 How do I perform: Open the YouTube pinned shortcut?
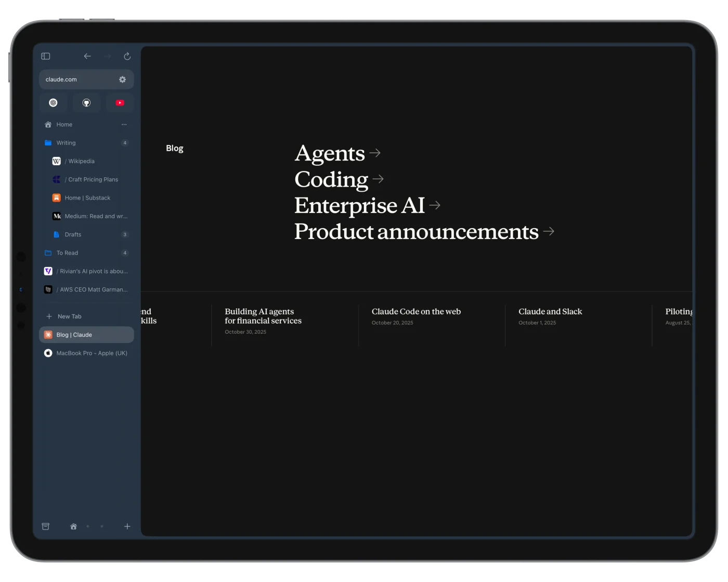pos(120,103)
